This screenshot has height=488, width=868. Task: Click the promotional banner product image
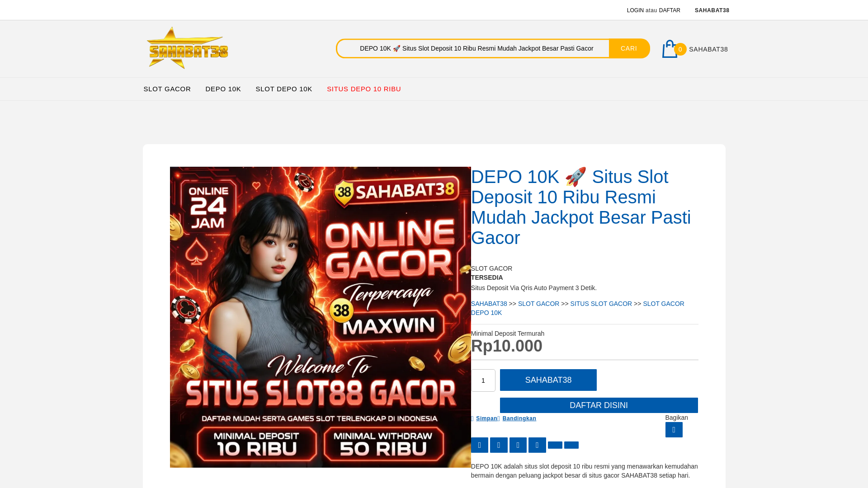[x=321, y=317]
